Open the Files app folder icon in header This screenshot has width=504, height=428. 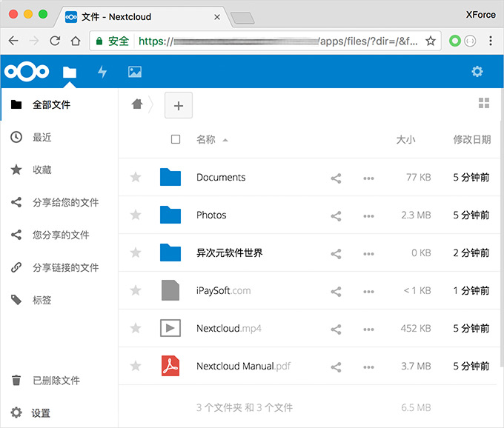70,73
